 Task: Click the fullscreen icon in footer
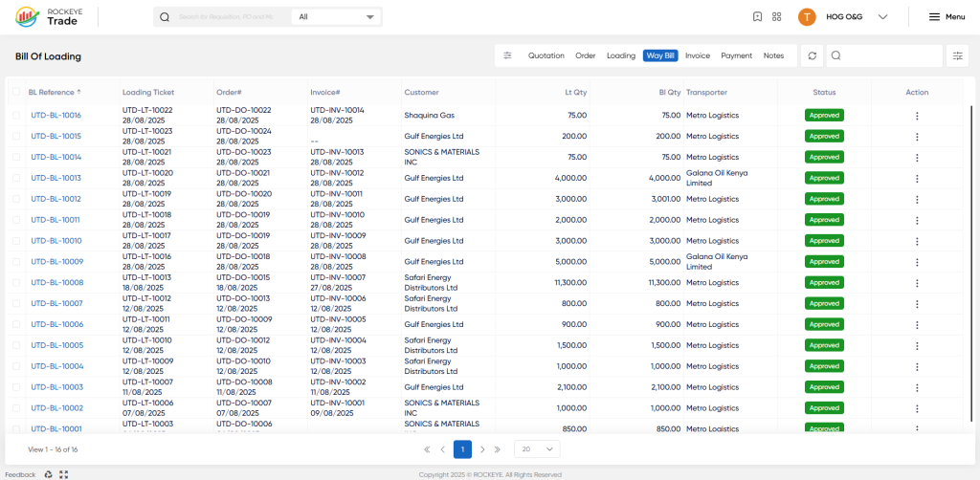pos(63,474)
